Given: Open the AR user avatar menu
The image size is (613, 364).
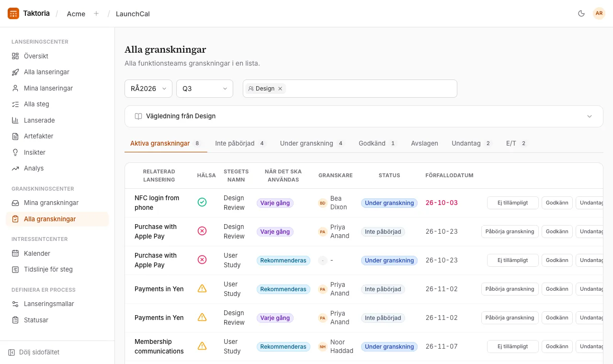Looking at the screenshot, I should (599, 13).
